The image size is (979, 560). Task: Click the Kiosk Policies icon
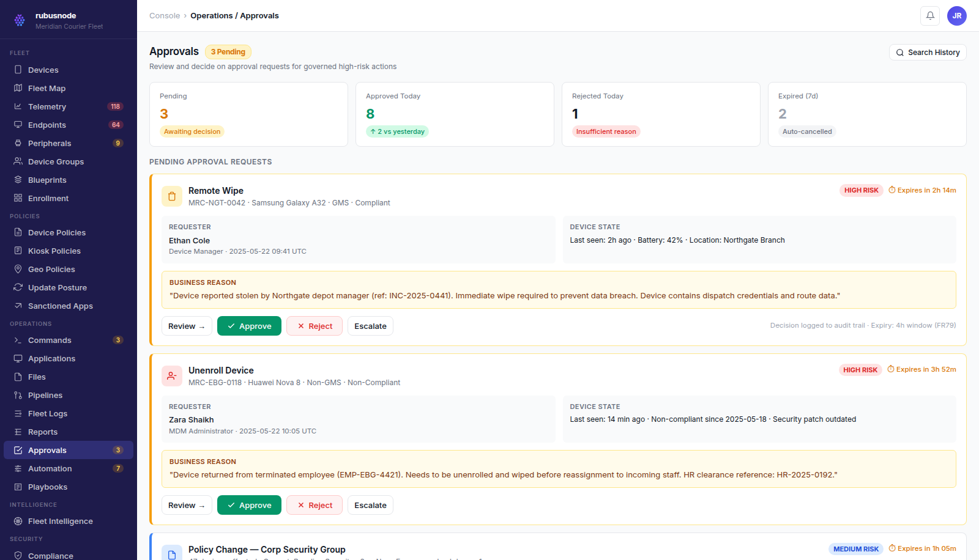(18, 251)
